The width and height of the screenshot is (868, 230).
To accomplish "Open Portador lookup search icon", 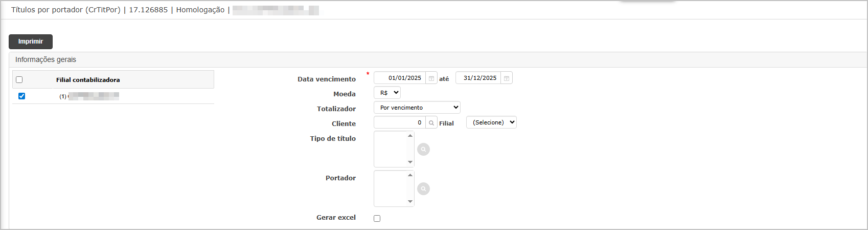I will (x=423, y=189).
